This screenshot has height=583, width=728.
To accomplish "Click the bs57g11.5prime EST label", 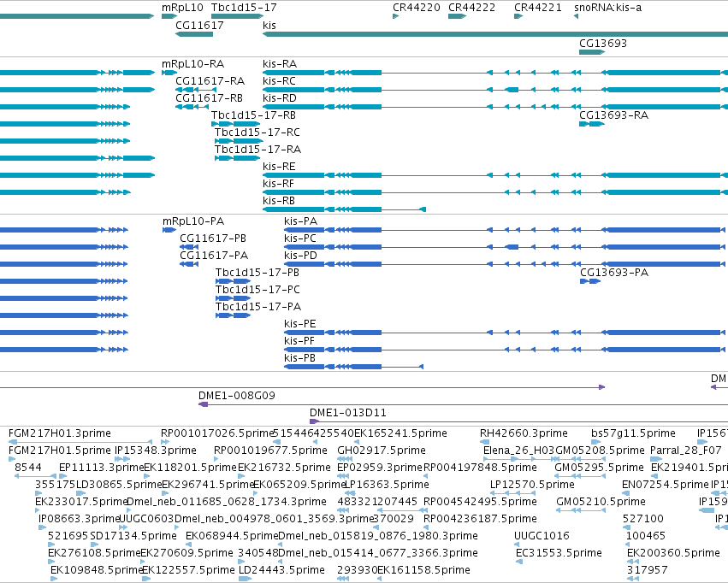I will pos(633,433).
